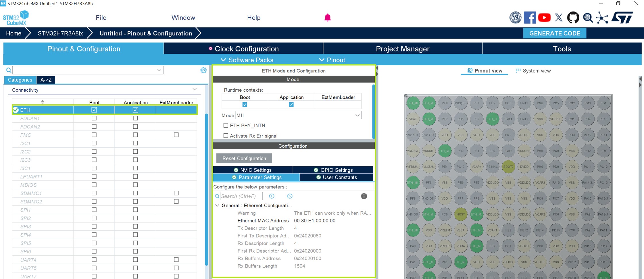Click the world search icon in header

[x=588, y=18]
